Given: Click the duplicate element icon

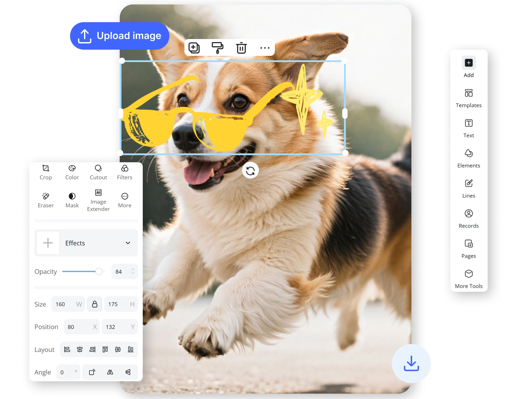Looking at the screenshot, I should [x=194, y=48].
